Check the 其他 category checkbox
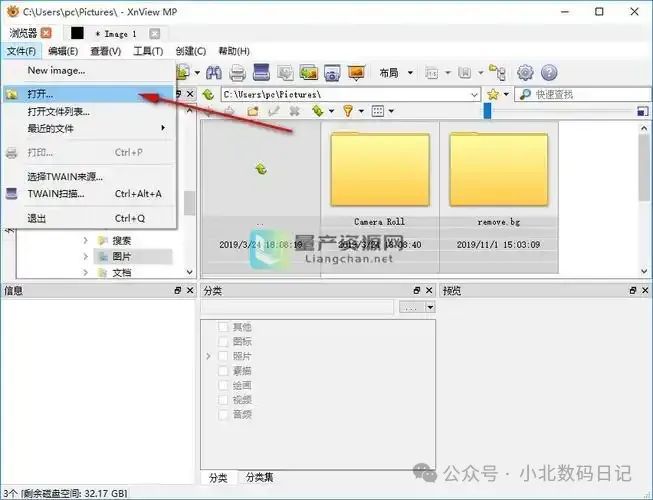The width and height of the screenshot is (653, 500). [224, 327]
